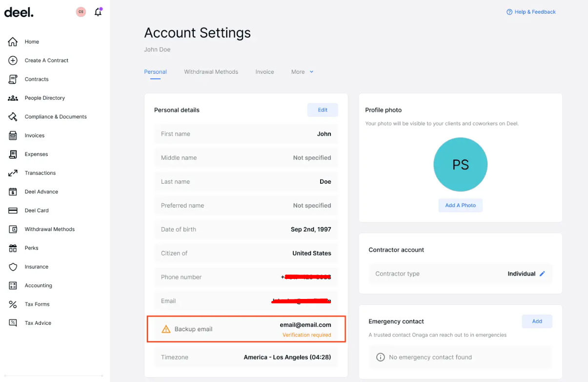The height and width of the screenshot is (382, 588).
Task: Open the Home icon in sidebar
Action: [x=13, y=42]
